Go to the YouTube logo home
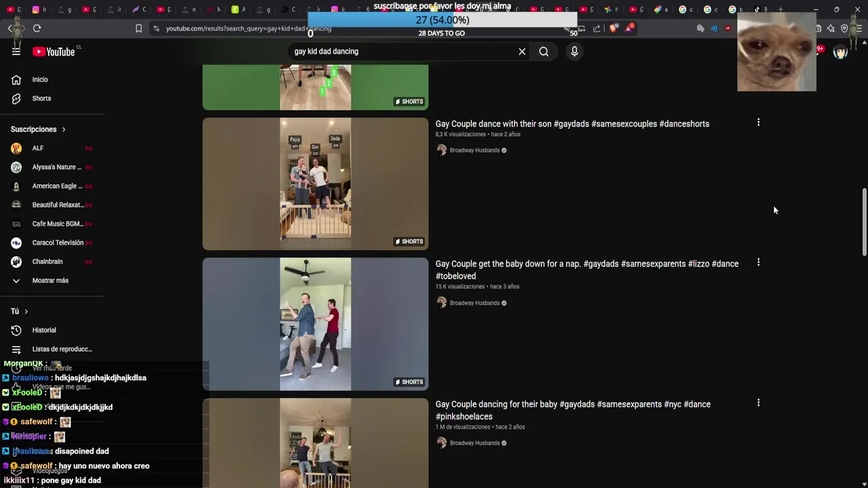The image size is (868, 488). tap(54, 52)
